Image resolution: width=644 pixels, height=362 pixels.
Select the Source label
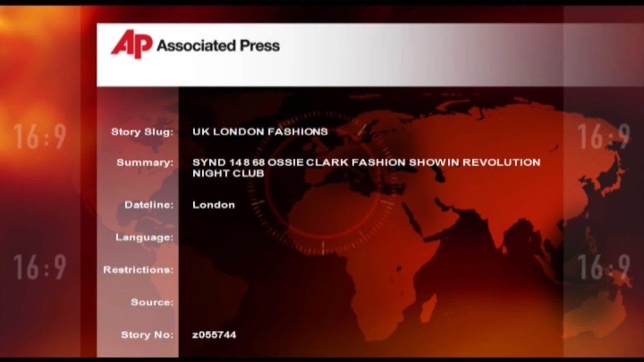[x=152, y=302]
